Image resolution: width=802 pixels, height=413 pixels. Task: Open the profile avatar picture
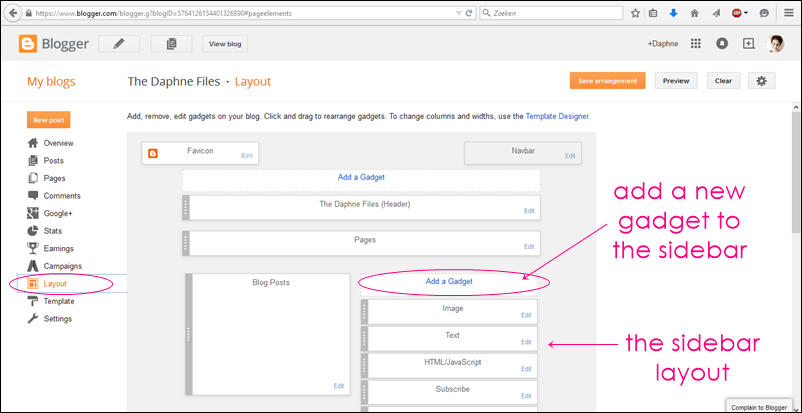(x=775, y=44)
